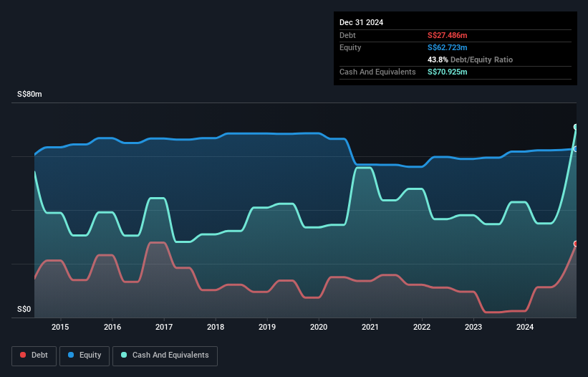
Task: Click the Debt label in tooltip
Action: (x=347, y=35)
